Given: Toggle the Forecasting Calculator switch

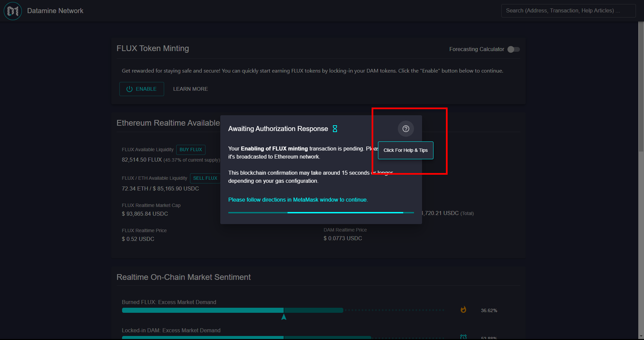Looking at the screenshot, I should tap(514, 49).
